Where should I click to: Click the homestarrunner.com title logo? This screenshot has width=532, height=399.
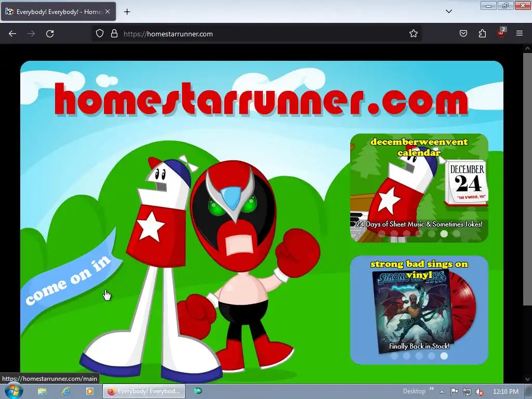(x=262, y=99)
